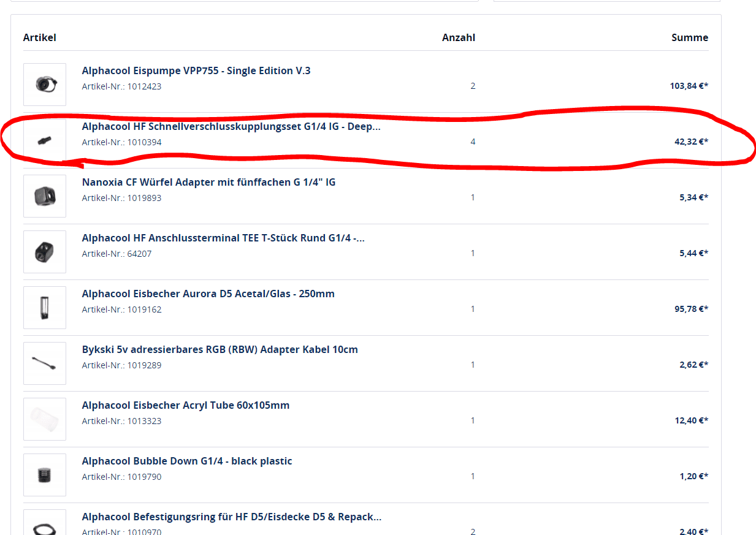Viewport: 756px width, 535px height.
Task: Select article number 1013323 text
Action: point(122,421)
